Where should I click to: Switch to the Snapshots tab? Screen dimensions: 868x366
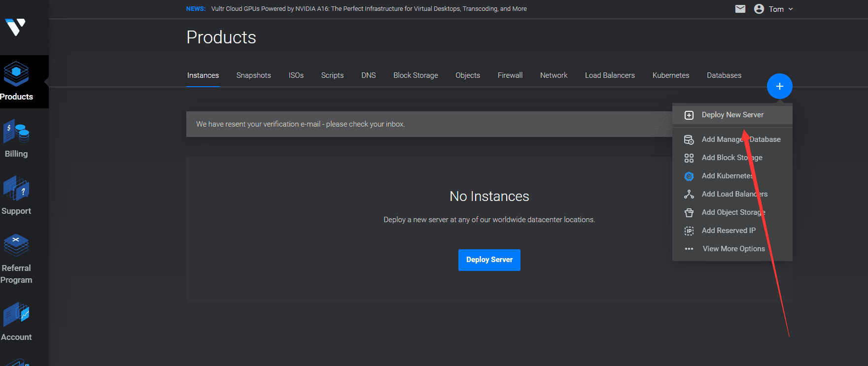[x=254, y=75]
